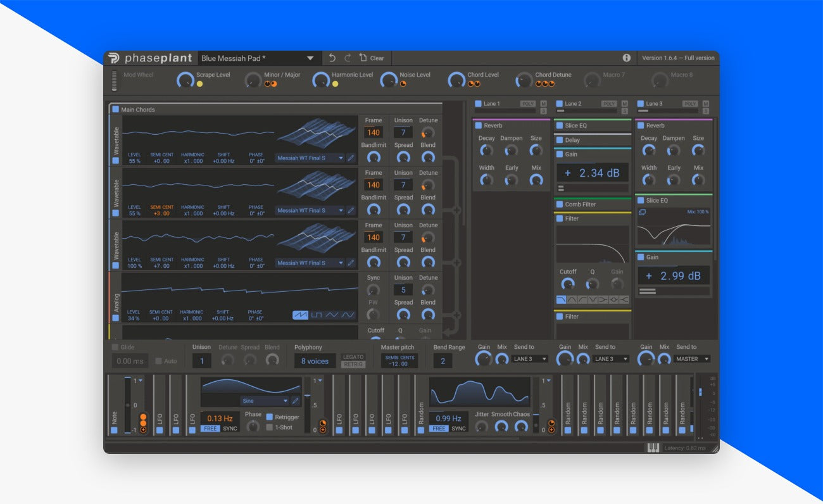823x504 pixels.
Task: Click the Scrape Level macro knob
Action: [x=185, y=80]
